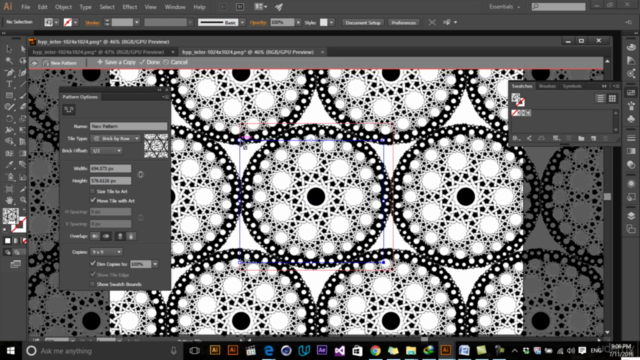Open the Basic brush definition dropdown
640x360 pixels.
point(242,22)
